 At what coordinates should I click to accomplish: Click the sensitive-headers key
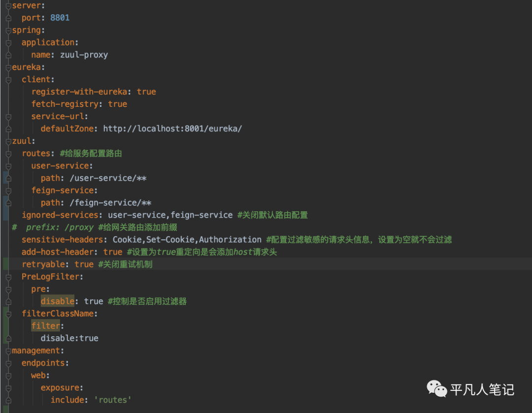point(63,240)
